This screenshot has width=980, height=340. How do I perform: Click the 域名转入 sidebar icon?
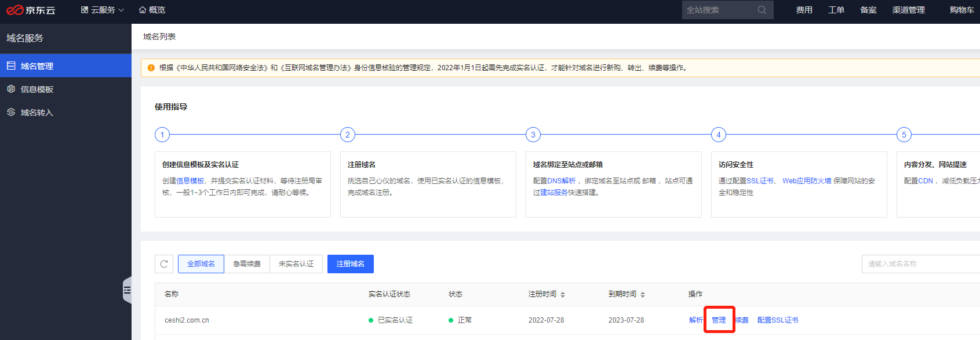point(11,112)
